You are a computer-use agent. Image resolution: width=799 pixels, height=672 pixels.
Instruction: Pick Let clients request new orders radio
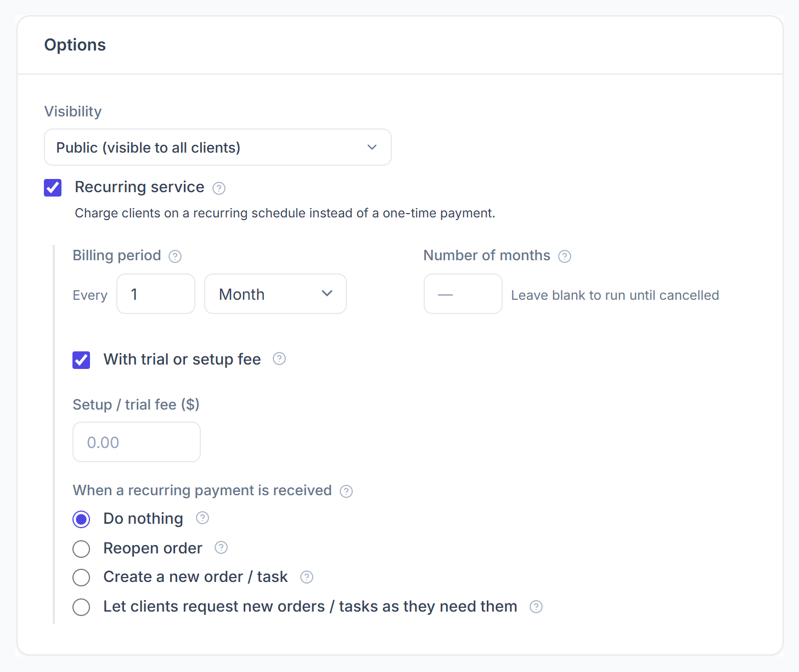81,607
